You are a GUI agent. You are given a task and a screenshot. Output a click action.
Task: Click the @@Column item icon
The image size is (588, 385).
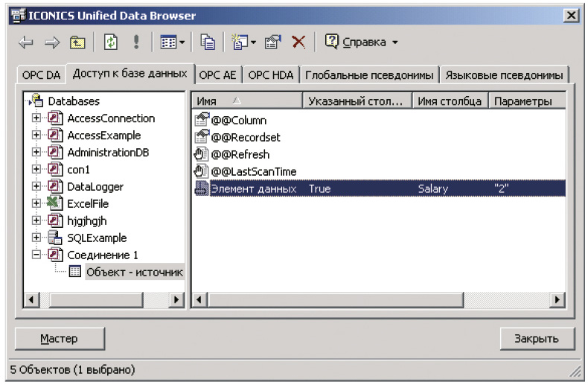(202, 120)
